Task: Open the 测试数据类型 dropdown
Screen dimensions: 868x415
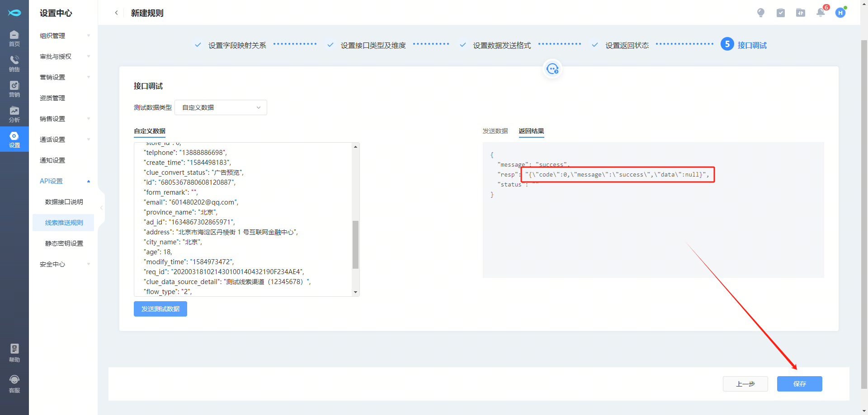Action: point(221,107)
